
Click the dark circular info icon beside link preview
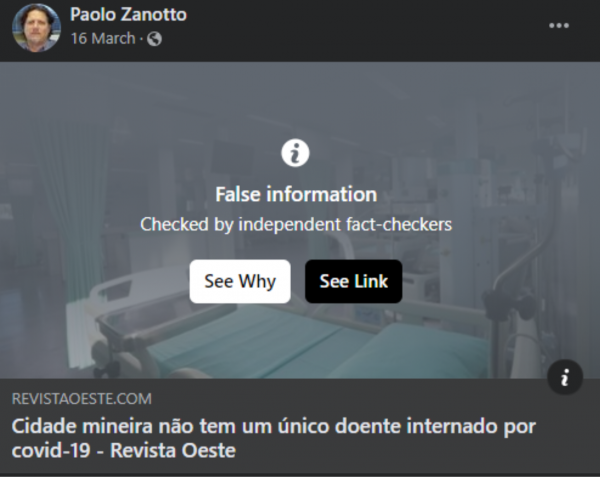[x=565, y=377]
